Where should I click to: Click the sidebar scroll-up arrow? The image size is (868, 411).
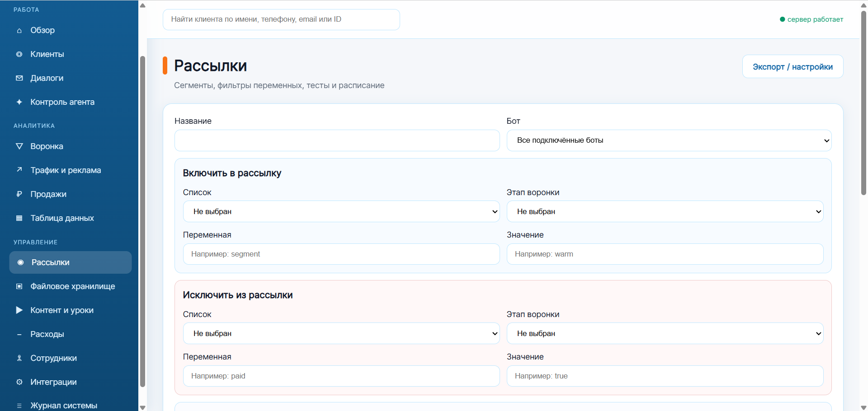[x=143, y=5]
